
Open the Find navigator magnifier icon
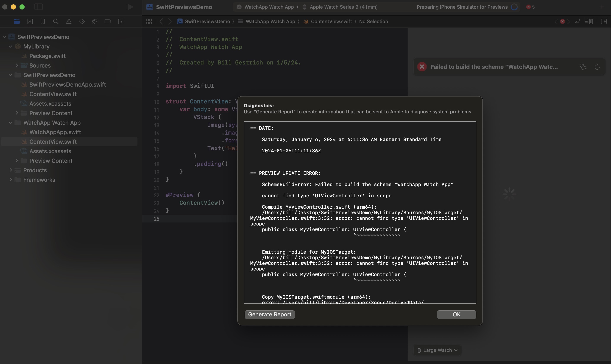56,22
